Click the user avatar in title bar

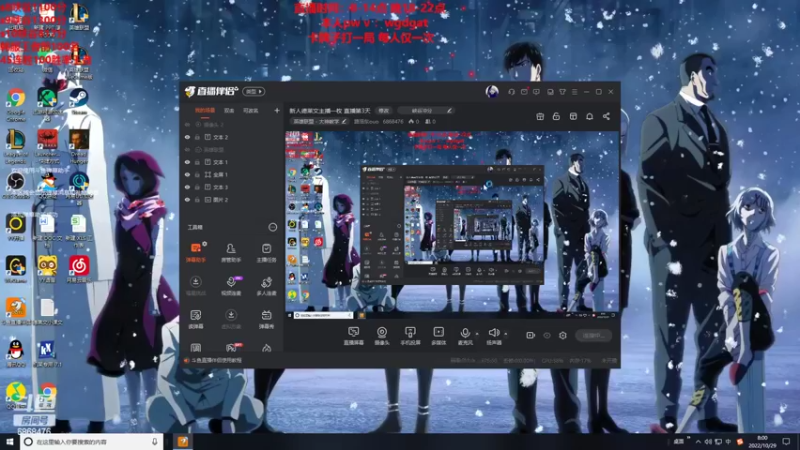(492, 91)
